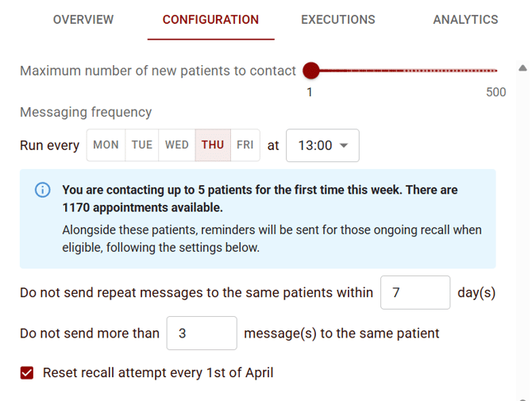Switch to the Executions tab
Viewport: 532px width, 401px height.
pos(338,20)
